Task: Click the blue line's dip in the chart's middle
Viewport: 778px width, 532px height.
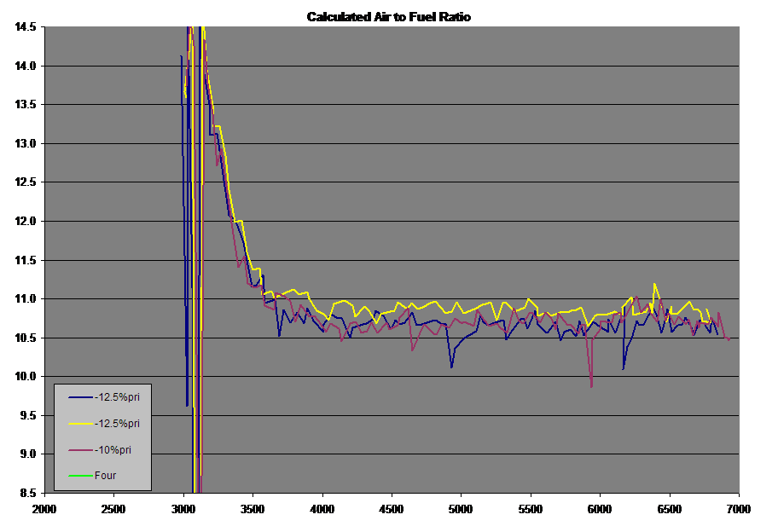Action: tap(451, 367)
